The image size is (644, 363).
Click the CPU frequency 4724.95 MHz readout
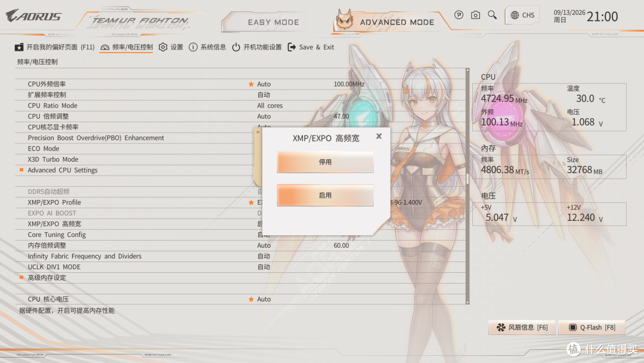tap(504, 99)
